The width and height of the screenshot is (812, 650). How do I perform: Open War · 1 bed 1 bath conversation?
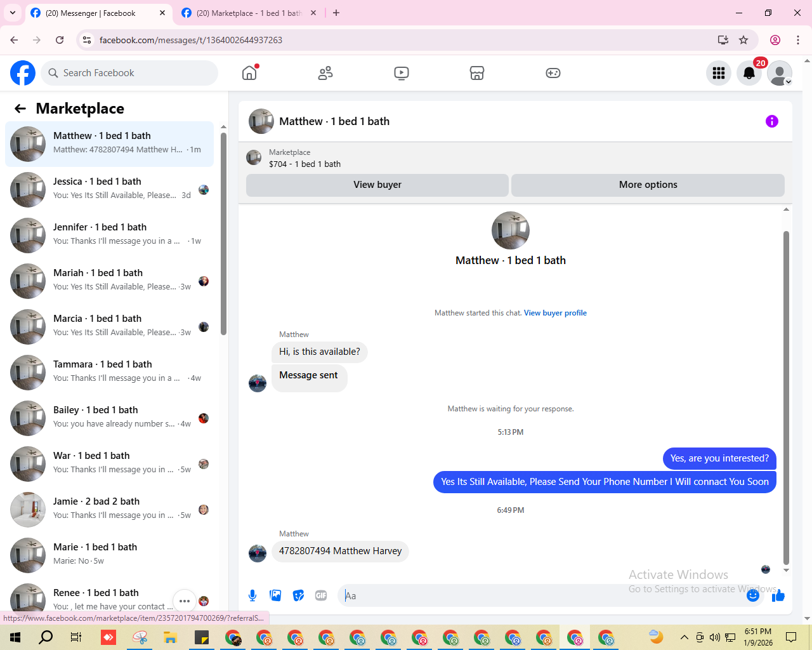tap(109, 464)
